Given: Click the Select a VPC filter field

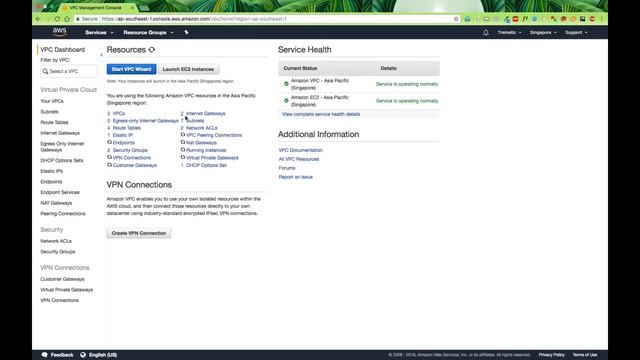Looking at the screenshot, I should [69, 71].
